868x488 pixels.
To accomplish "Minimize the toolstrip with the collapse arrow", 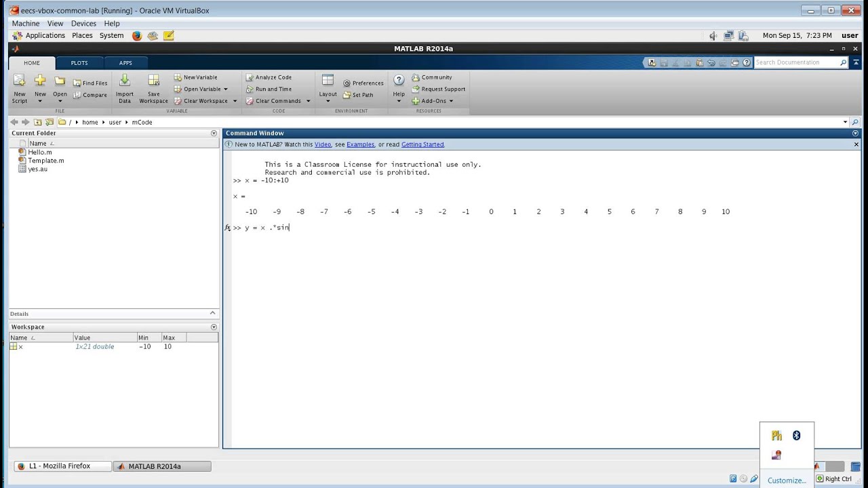I will tap(855, 62).
